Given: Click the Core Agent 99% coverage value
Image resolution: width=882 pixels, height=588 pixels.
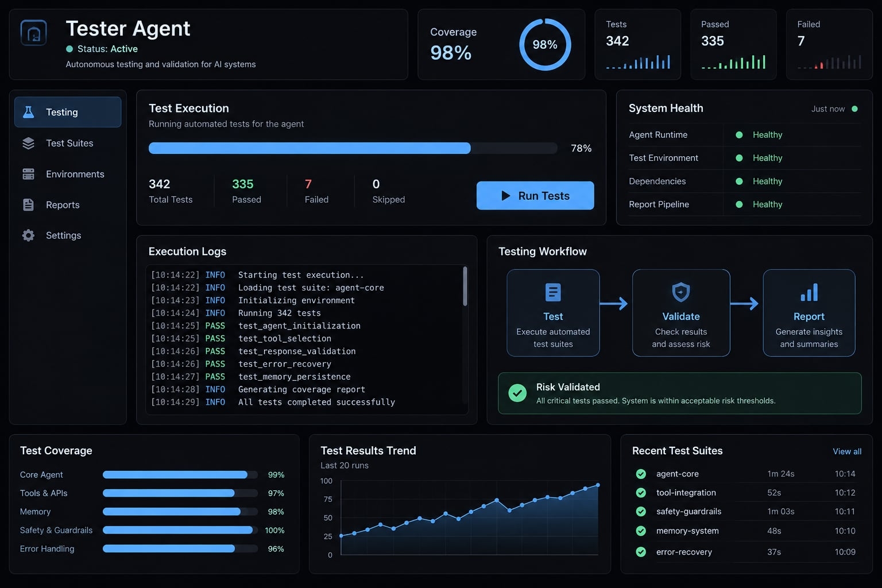Looking at the screenshot, I should tap(276, 475).
